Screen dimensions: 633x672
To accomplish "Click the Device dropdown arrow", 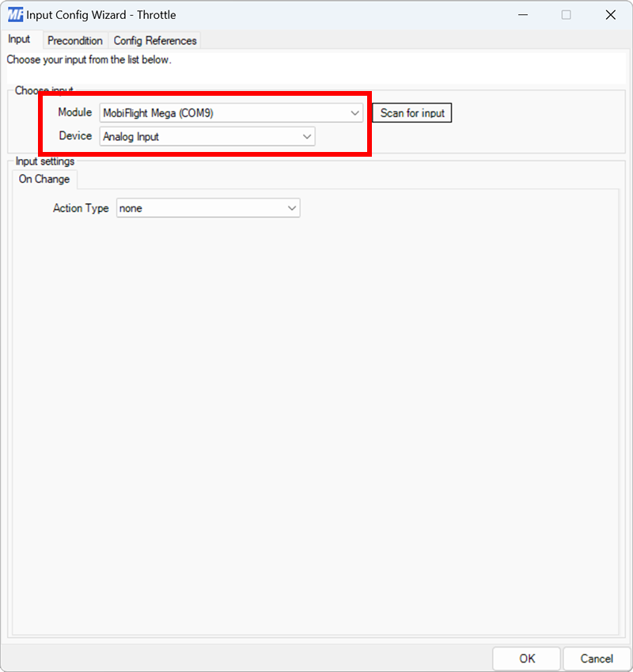I will click(307, 136).
